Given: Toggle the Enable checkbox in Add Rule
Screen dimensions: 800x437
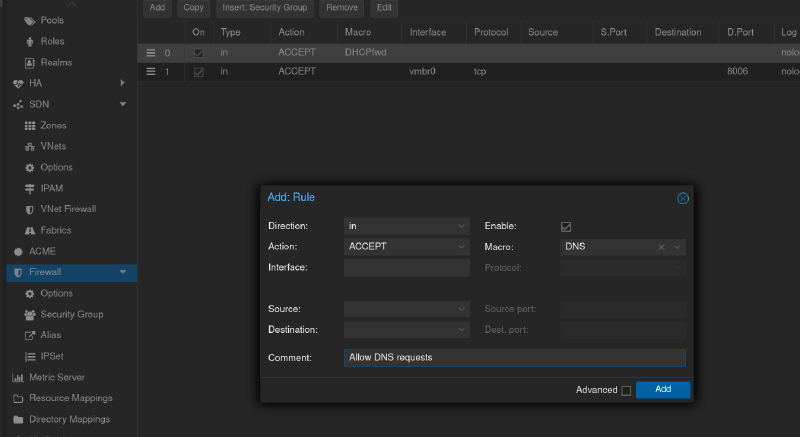Looking at the screenshot, I should coord(566,227).
